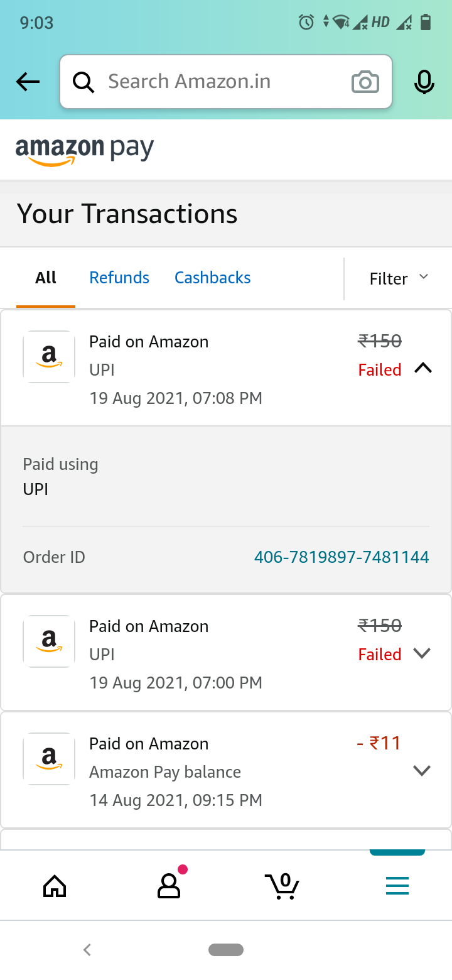Tap Amazon logo thumbnail of 14 Aug transaction
Screen dimensions: 452x980
49,758
